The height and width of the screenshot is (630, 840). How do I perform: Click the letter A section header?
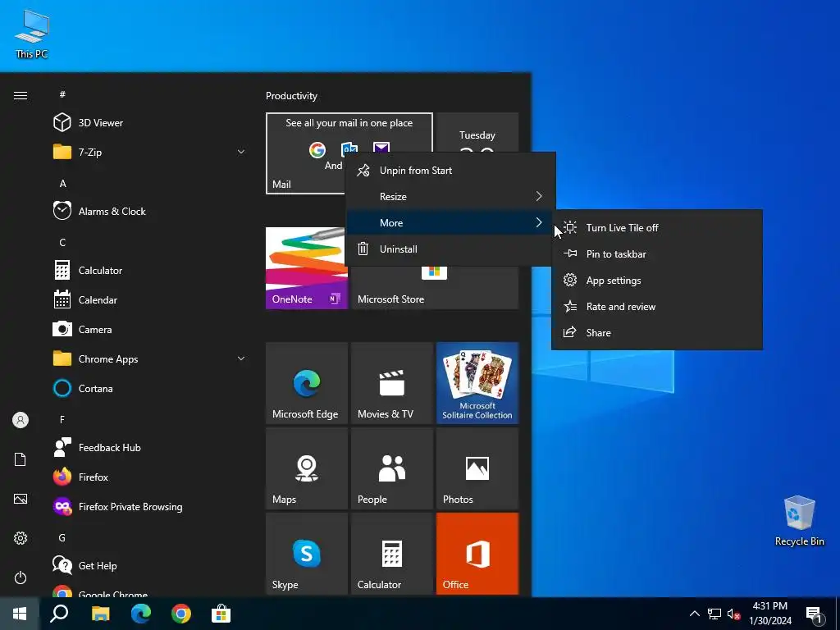coord(62,183)
